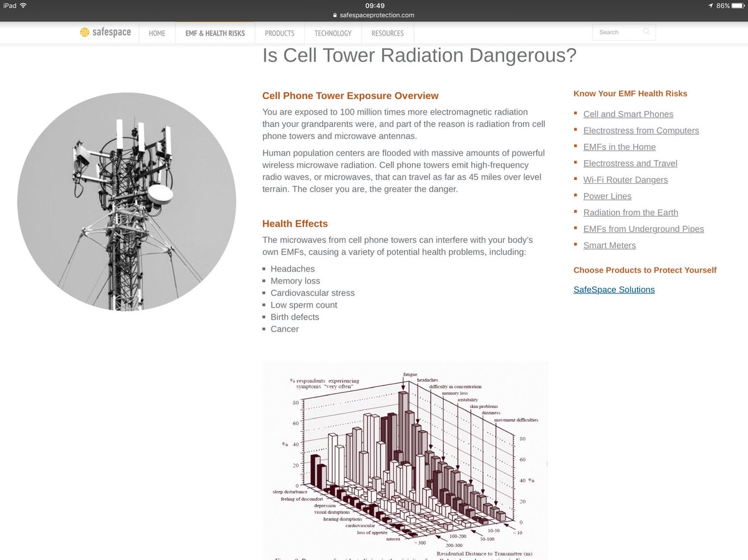Open Electrostress and Travel link

pyautogui.click(x=630, y=163)
